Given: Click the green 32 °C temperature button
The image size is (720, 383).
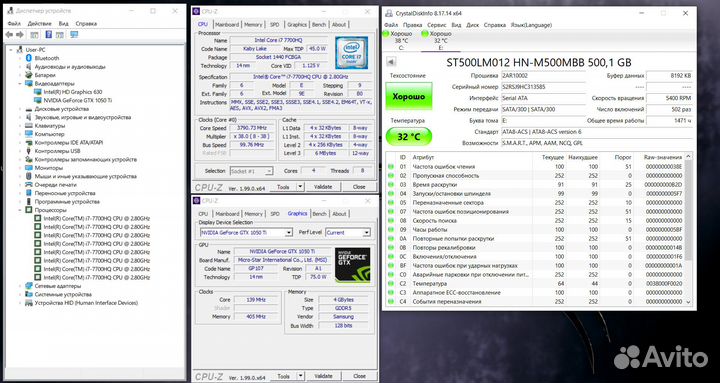Looking at the screenshot, I should 409,137.
